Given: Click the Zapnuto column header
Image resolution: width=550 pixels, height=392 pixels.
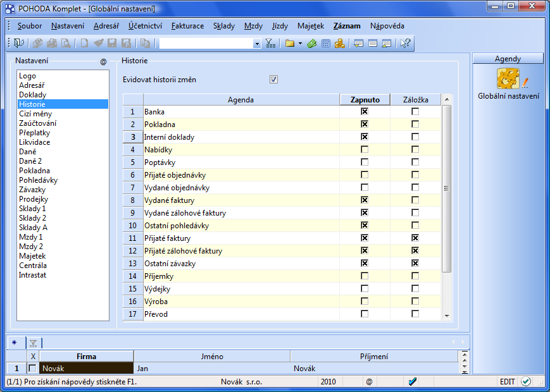Looking at the screenshot, I should [365, 100].
